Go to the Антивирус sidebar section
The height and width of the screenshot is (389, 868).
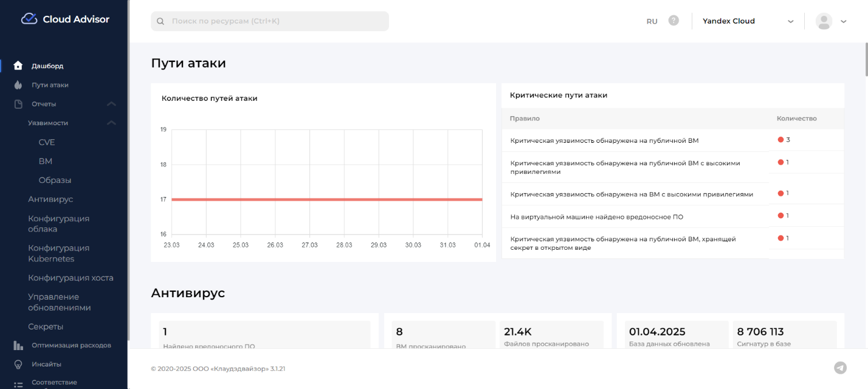click(50, 199)
